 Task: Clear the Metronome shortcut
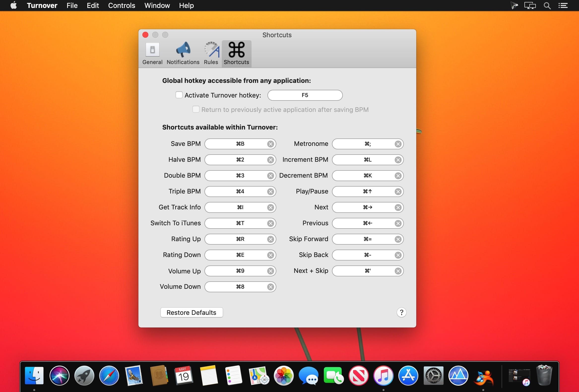(x=398, y=144)
